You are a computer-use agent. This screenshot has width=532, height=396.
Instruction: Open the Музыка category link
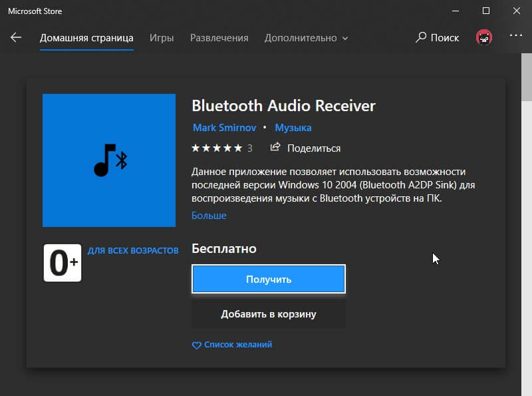(293, 128)
